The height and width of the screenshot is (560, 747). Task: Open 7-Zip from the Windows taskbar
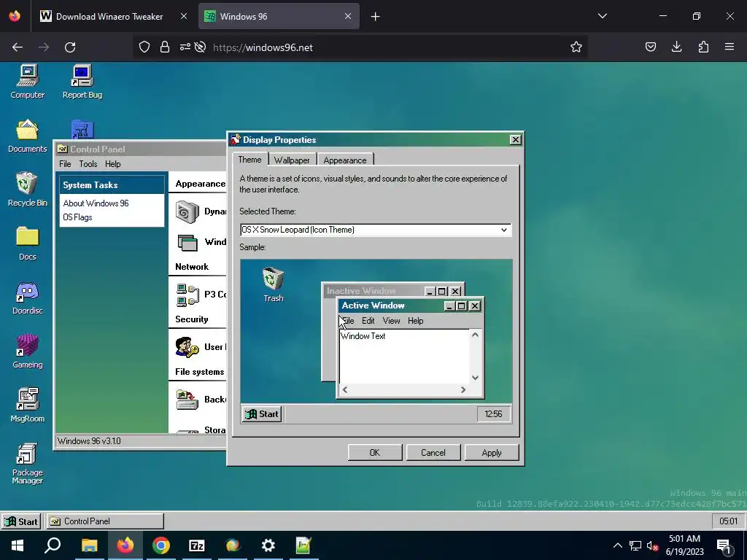coord(197,545)
